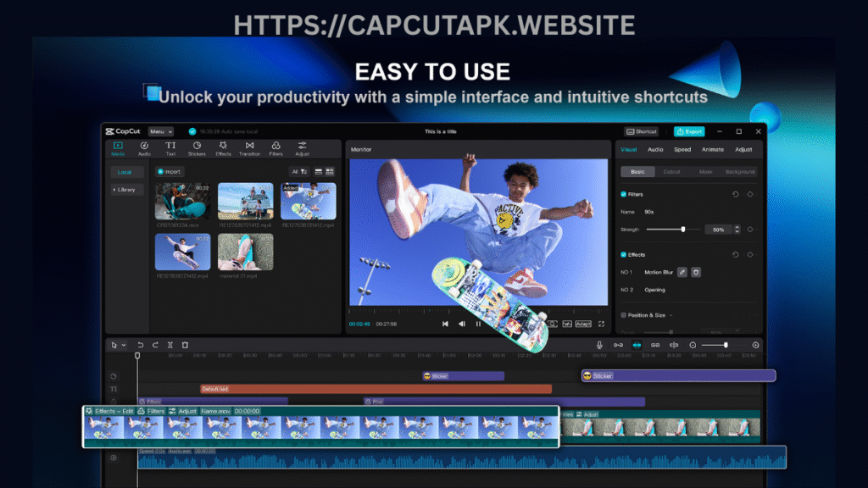868x488 pixels.
Task: Switch media bin to grid view
Action: pyautogui.click(x=330, y=172)
